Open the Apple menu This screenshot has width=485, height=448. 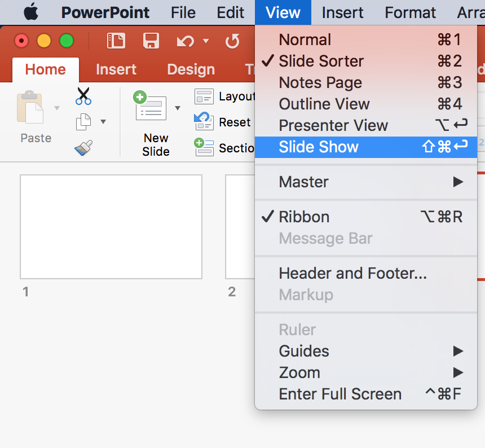click(31, 12)
